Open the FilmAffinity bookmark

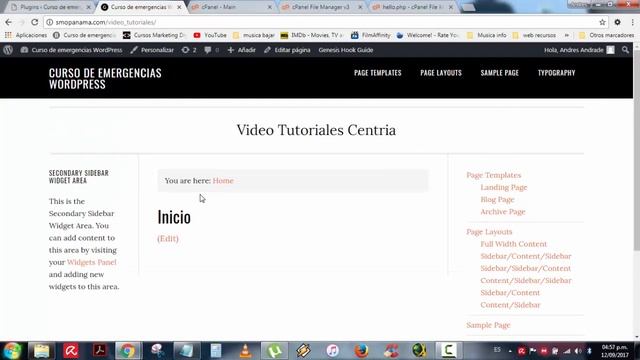click(371, 36)
